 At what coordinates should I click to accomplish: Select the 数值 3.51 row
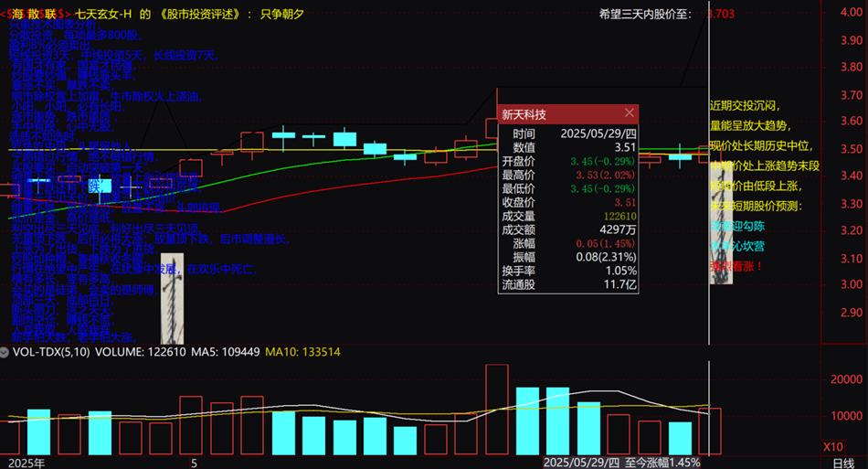(x=568, y=147)
